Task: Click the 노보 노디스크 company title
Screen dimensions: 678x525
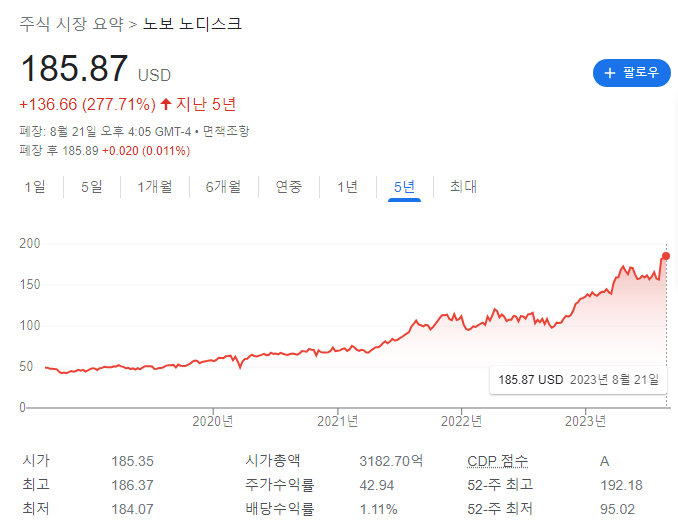Action: 192,23
